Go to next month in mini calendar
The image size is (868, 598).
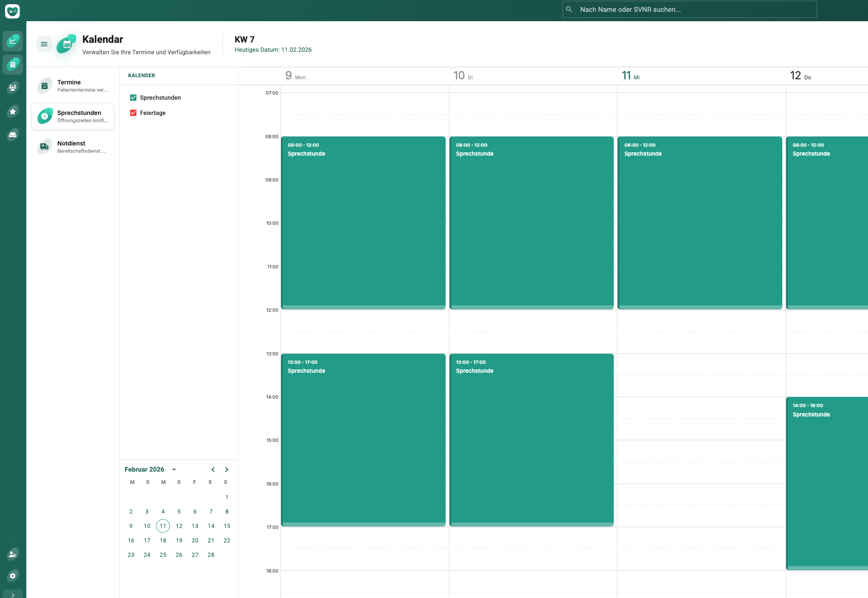tap(227, 469)
